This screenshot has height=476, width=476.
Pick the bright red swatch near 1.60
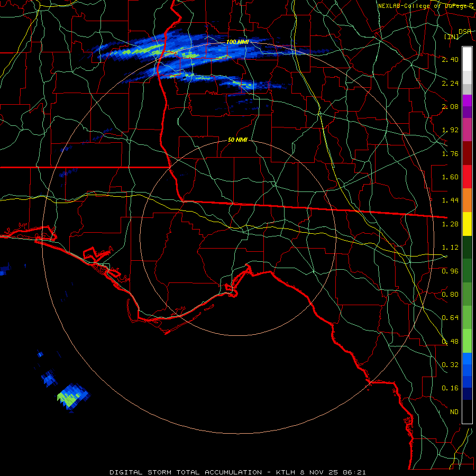pyautogui.click(x=467, y=177)
